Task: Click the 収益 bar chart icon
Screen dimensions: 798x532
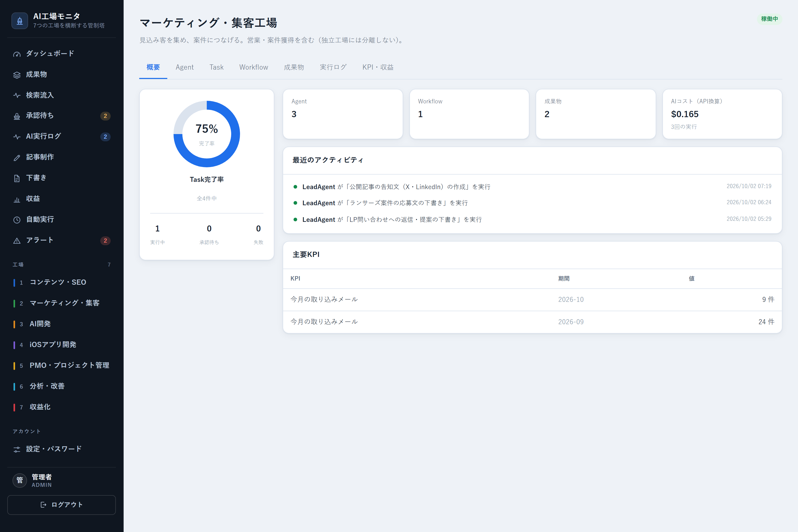Action: pyautogui.click(x=17, y=199)
